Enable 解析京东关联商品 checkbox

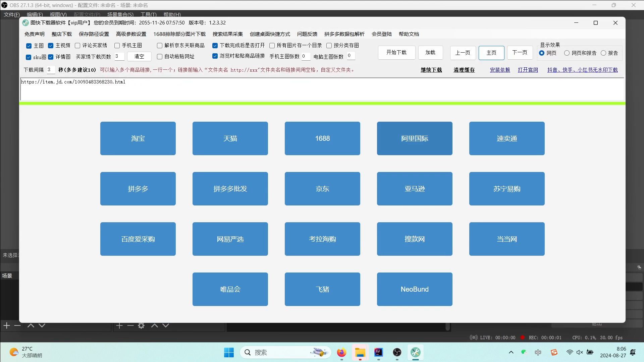point(160,46)
